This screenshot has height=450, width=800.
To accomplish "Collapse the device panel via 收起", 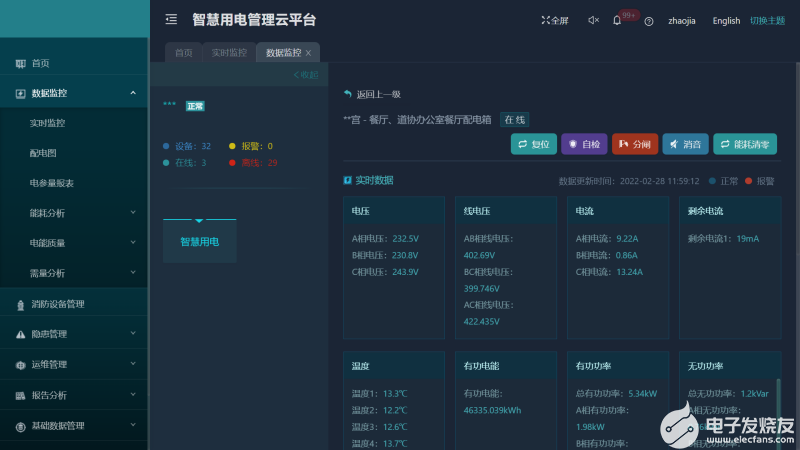I will point(306,75).
